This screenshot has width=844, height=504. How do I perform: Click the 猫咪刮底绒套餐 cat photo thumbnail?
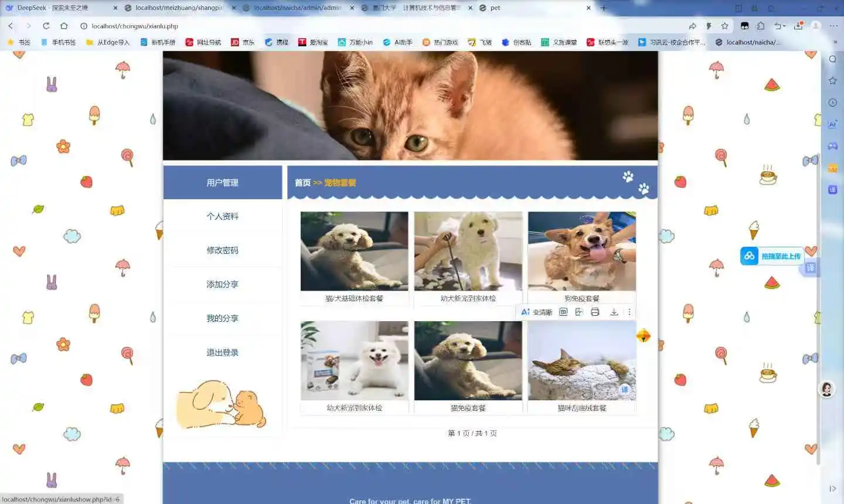point(581,360)
